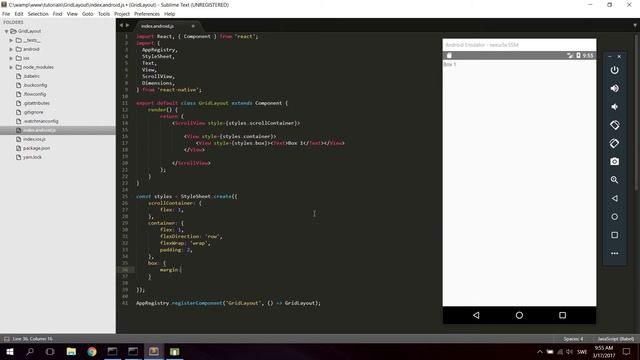Open yarn.lock in the sidebar
Screen dimensions: 640x360
(x=32, y=157)
